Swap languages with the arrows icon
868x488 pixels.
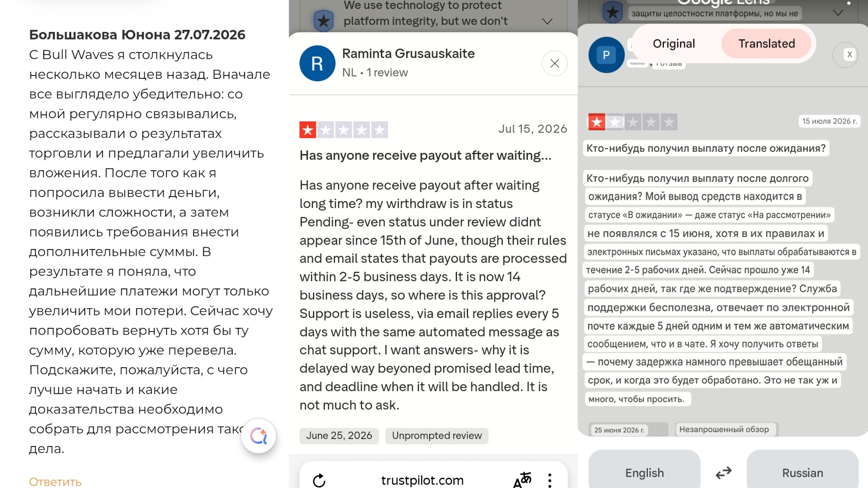(723, 473)
